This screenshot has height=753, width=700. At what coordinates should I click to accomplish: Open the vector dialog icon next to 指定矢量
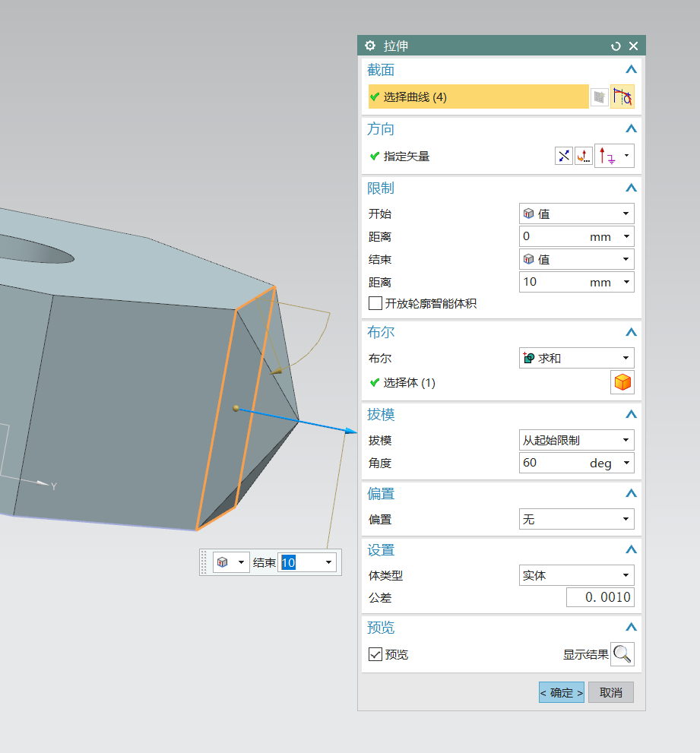[582, 156]
